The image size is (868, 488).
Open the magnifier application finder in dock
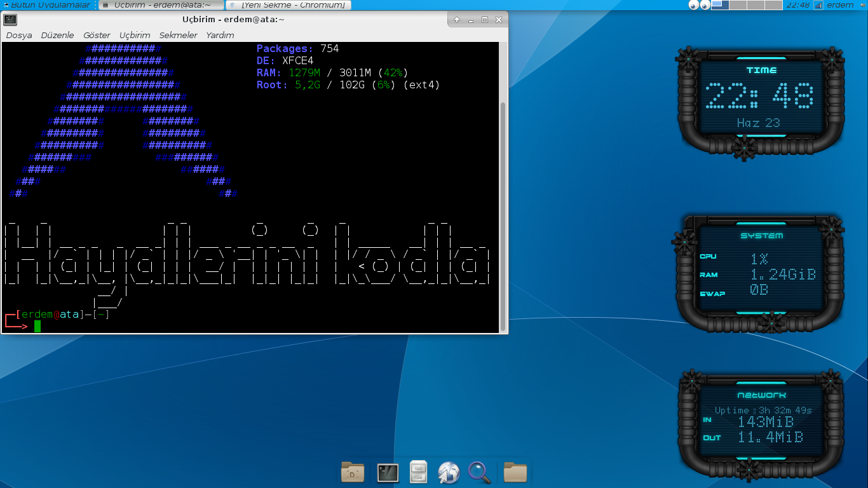(x=479, y=472)
